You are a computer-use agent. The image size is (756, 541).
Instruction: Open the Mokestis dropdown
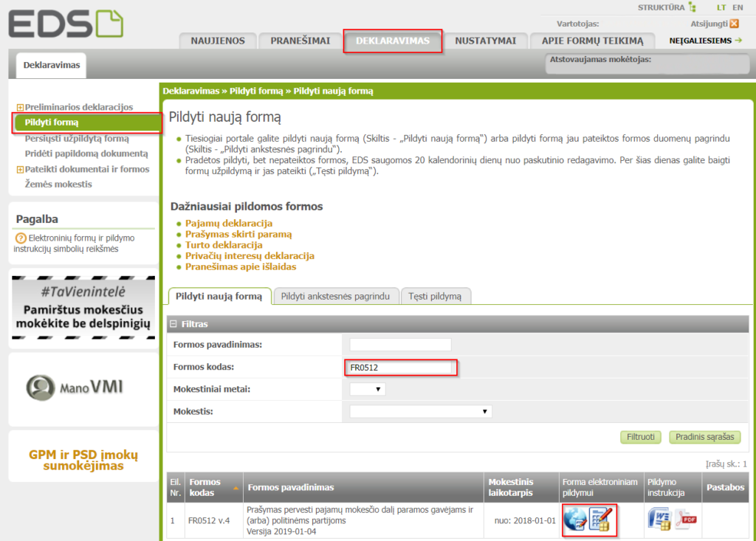(x=420, y=411)
